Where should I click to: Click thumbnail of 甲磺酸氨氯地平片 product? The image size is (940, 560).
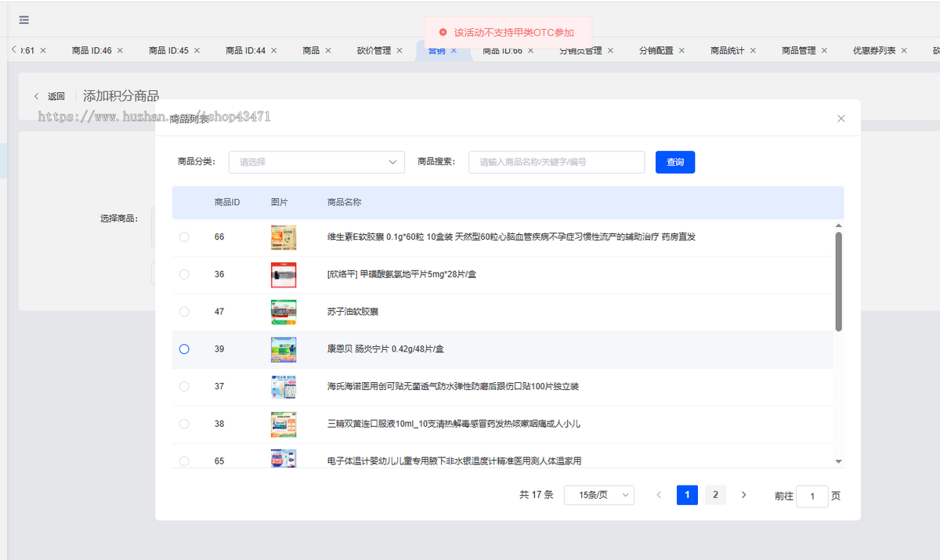point(284,275)
